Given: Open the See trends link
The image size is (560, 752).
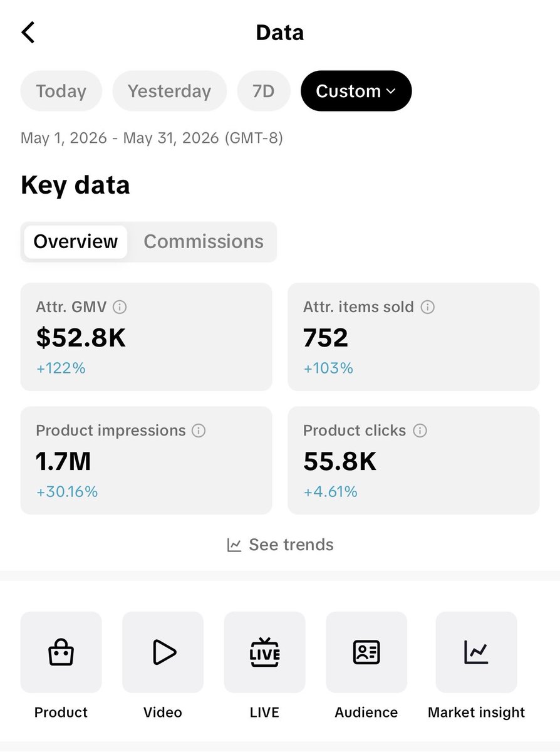Looking at the screenshot, I should pos(280,545).
